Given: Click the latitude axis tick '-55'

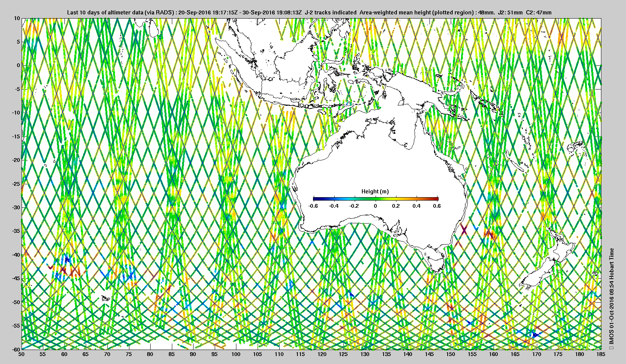Looking at the screenshot, I should click(16, 326).
